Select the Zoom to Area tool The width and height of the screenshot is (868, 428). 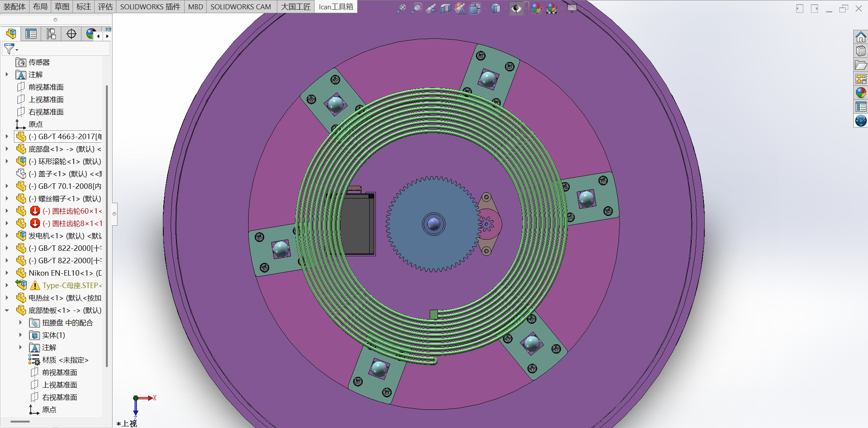pyautogui.click(x=416, y=8)
